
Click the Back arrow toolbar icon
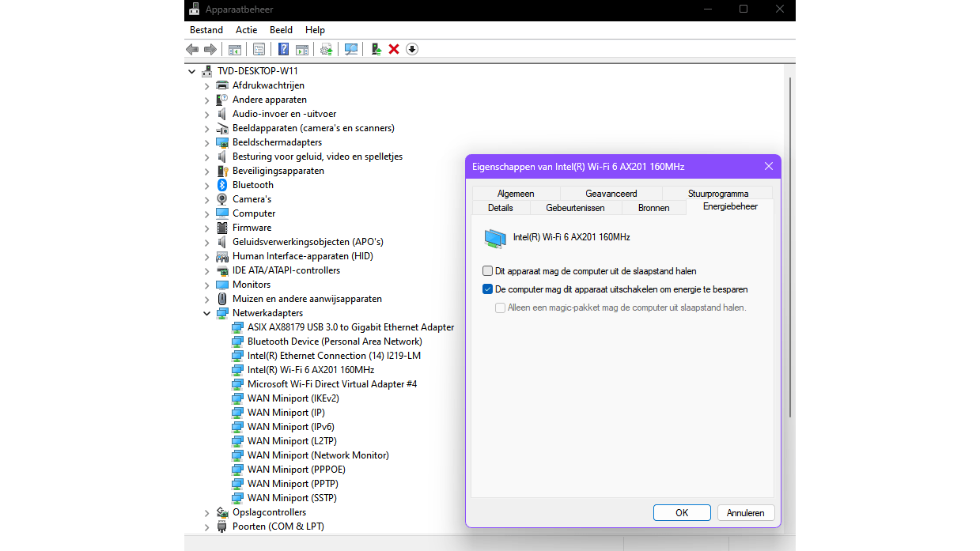click(192, 49)
